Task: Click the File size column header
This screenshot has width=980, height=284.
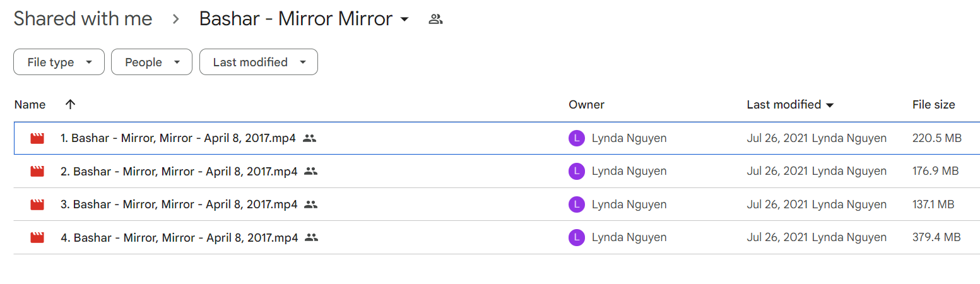Action: (933, 105)
